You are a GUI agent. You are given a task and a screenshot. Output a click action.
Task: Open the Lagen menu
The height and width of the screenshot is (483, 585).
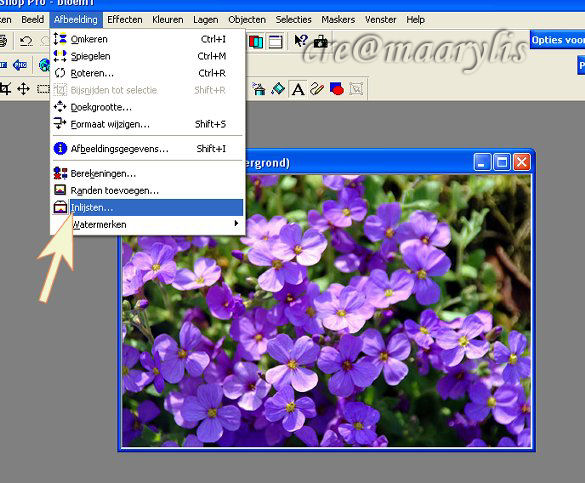206,19
